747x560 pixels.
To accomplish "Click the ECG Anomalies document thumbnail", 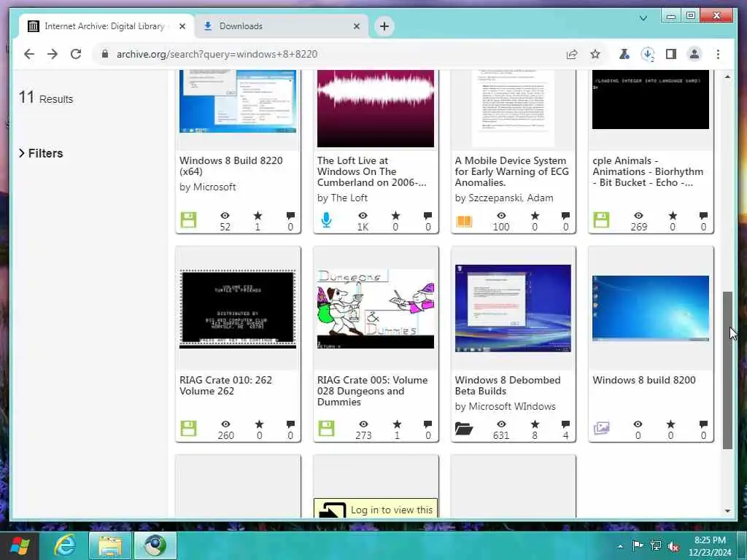I will pyautogui.click(x=513, y=109).
